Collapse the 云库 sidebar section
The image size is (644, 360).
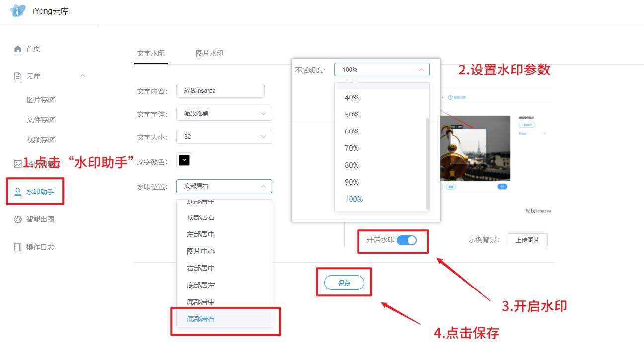point(83,76)
